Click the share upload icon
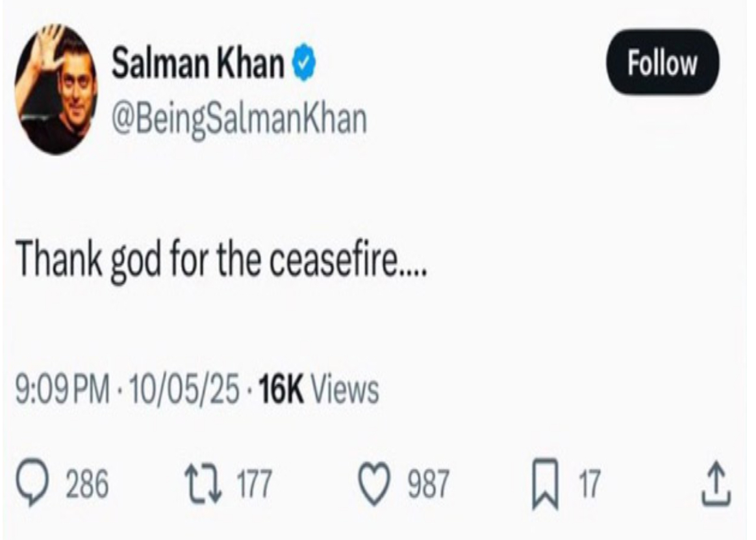The image size is (756, 540). coord(716,483)
